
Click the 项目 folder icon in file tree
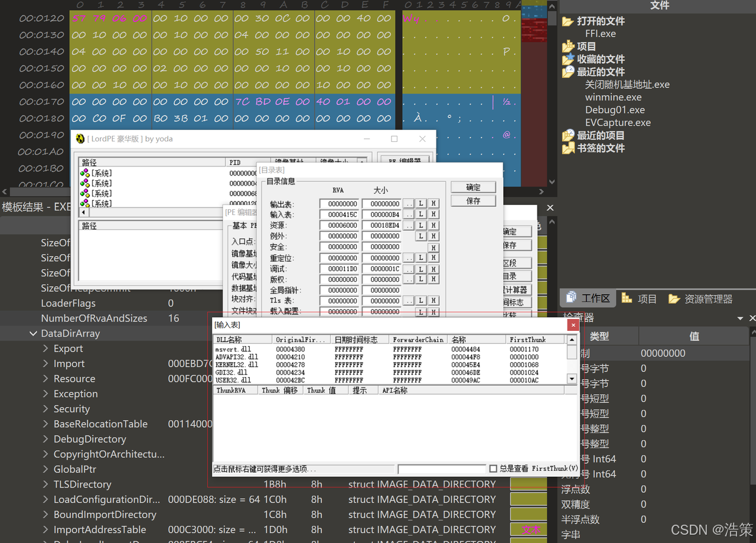(568, 46)
